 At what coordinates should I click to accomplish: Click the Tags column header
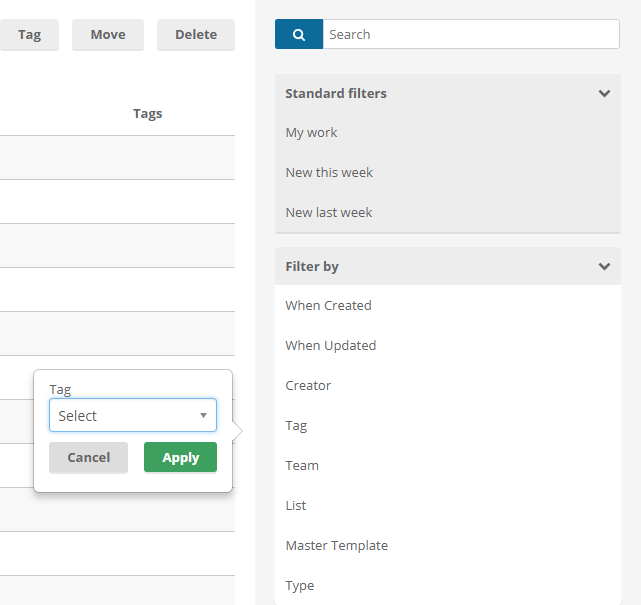[148, 114]
